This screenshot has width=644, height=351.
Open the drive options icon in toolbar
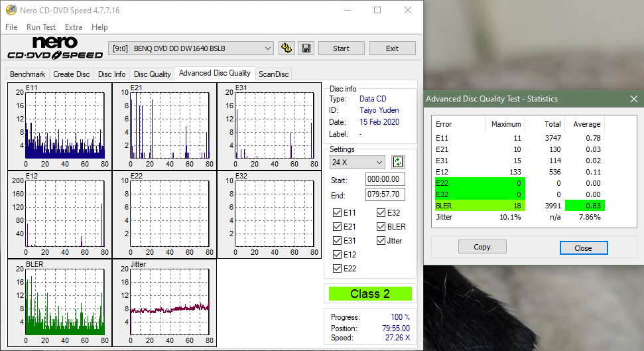click(287, 48)
